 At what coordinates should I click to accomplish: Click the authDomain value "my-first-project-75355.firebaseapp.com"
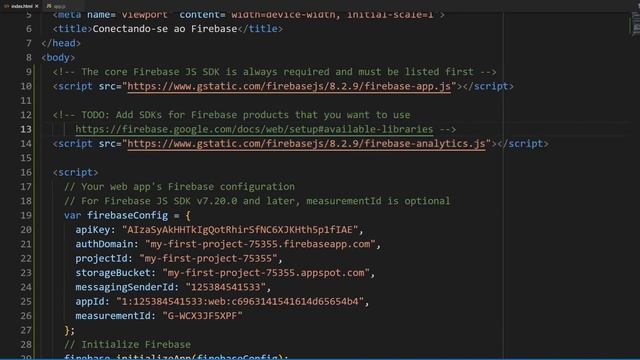click(260, 244)
